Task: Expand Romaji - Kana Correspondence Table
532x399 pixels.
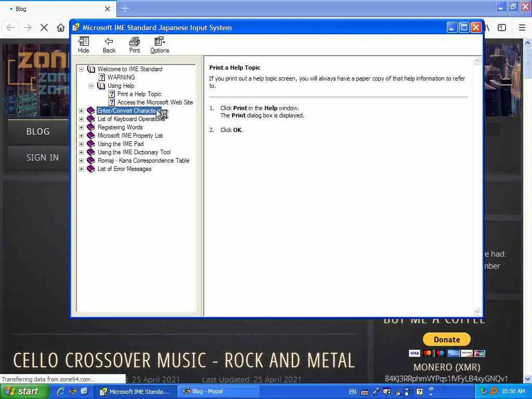Action: click(x=82, y=161)
